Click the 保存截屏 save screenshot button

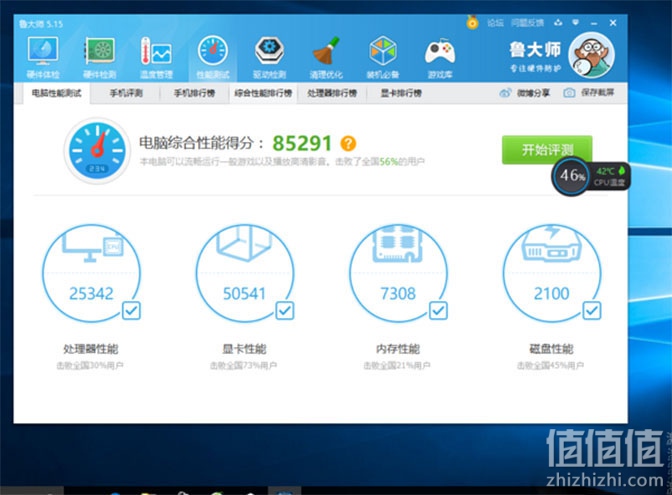589,93
